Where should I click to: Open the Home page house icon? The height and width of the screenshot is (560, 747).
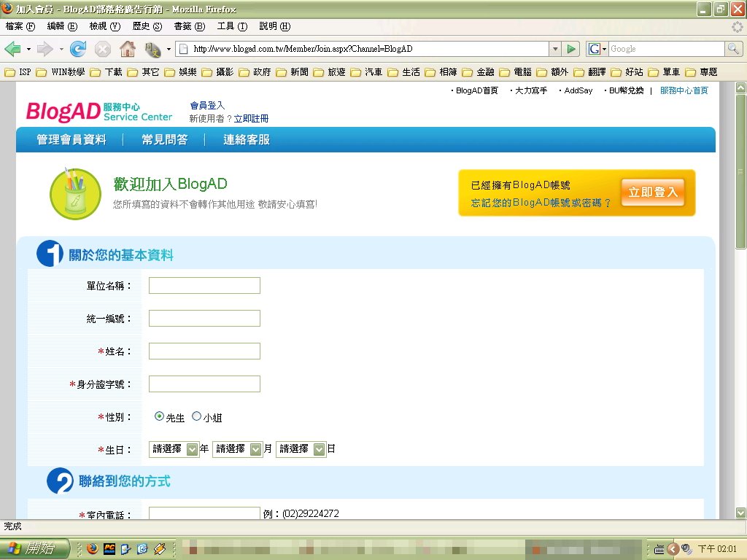coord(127,49)
